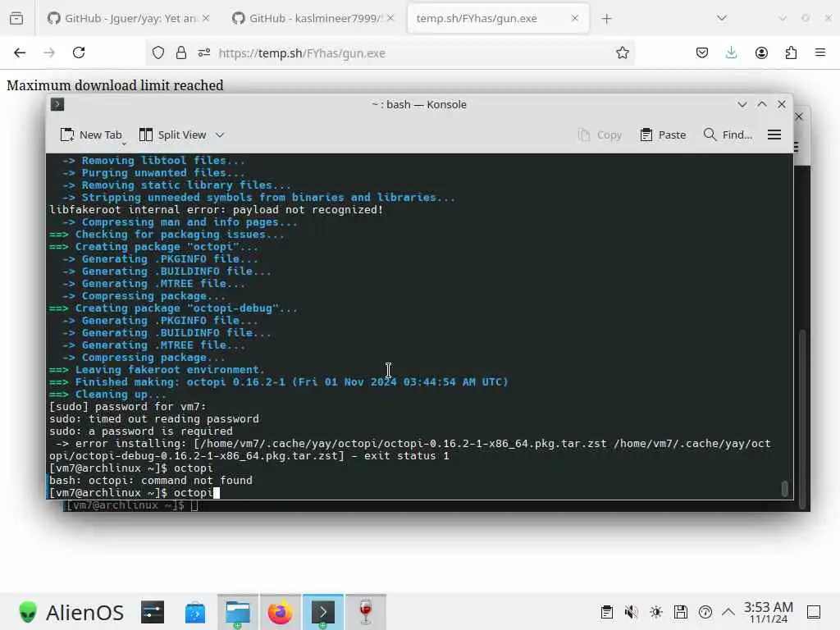The height and width of the screenshot is (630, 840).
Task: Switch to Konsole from the taskbar
Action: (323, 612)
